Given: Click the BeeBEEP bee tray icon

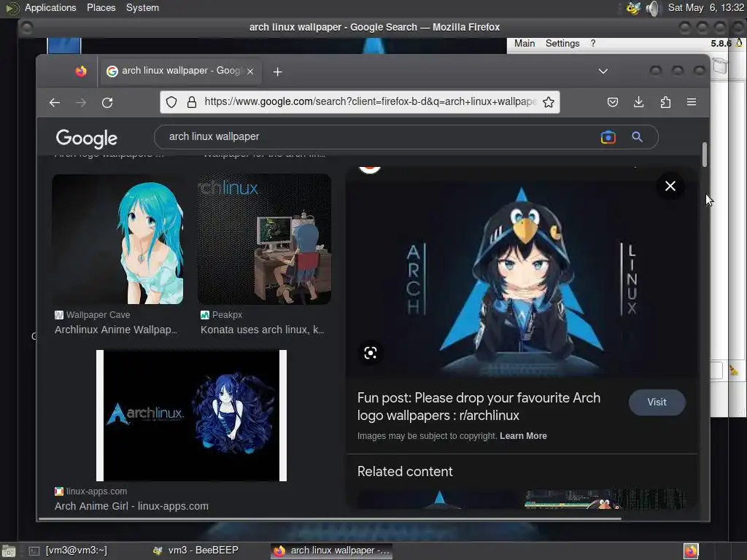Looking at the screenshot, I should (634, 8).
